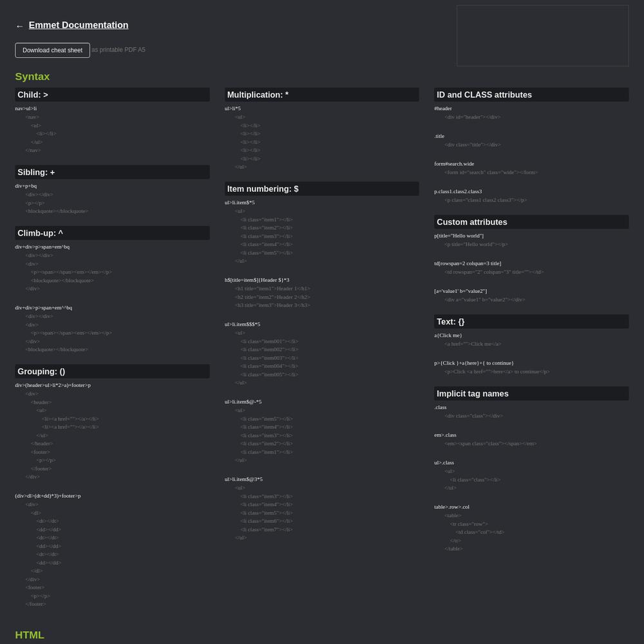Select the a{Click me} abbreviation

point(448,336)
